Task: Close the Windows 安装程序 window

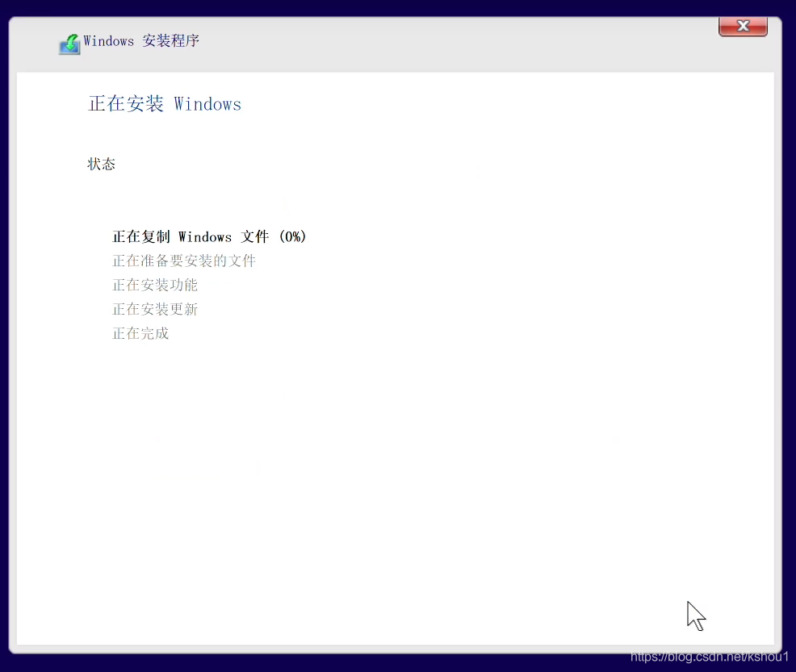Action: point(743,26)
